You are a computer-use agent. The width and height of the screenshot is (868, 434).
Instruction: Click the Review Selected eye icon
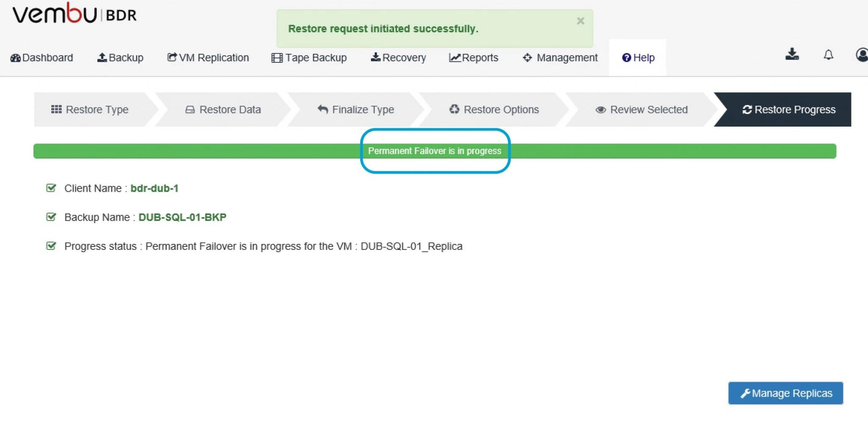[600, 110]
